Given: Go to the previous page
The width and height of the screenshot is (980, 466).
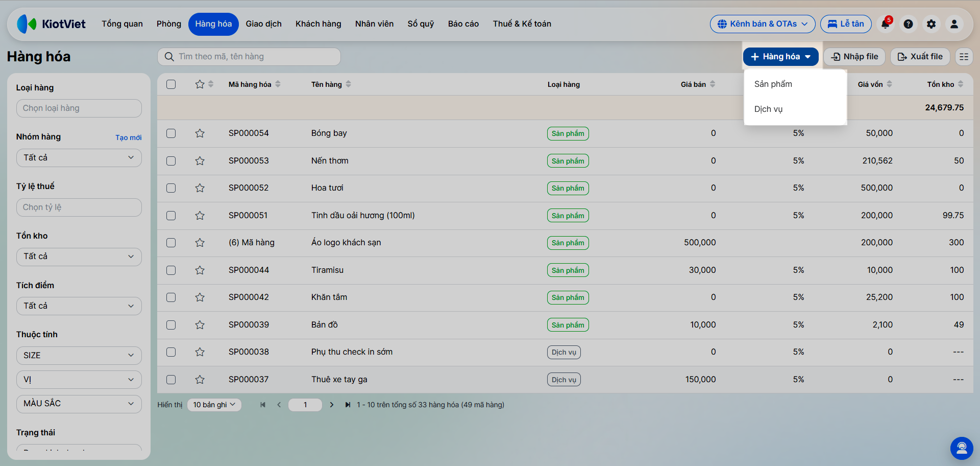Looking at the screenshot, I should (x=279, y=405).
